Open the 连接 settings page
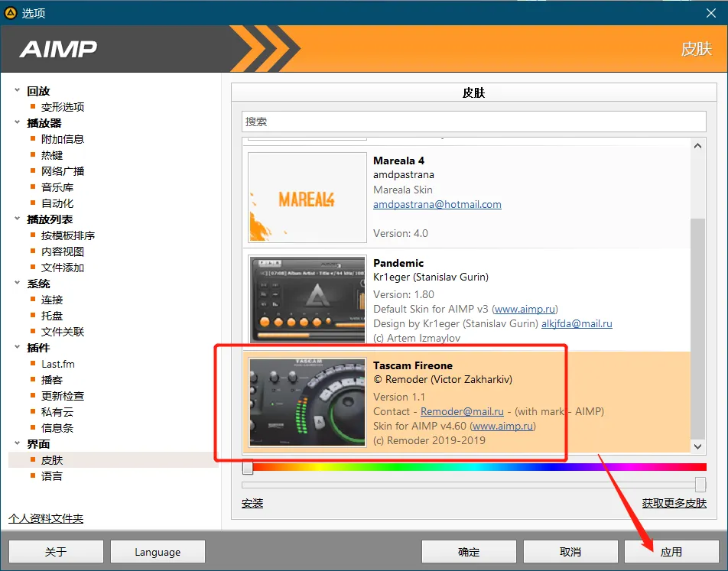 coord(52,300)
